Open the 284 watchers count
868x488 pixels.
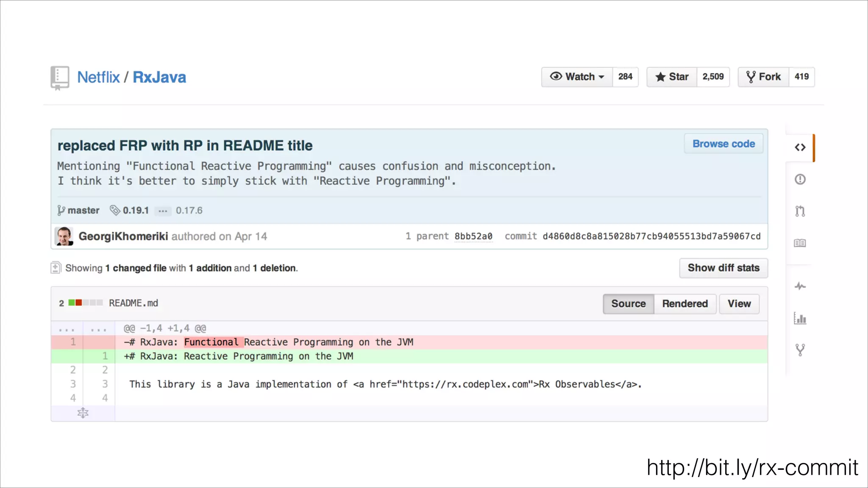(625, 77)
